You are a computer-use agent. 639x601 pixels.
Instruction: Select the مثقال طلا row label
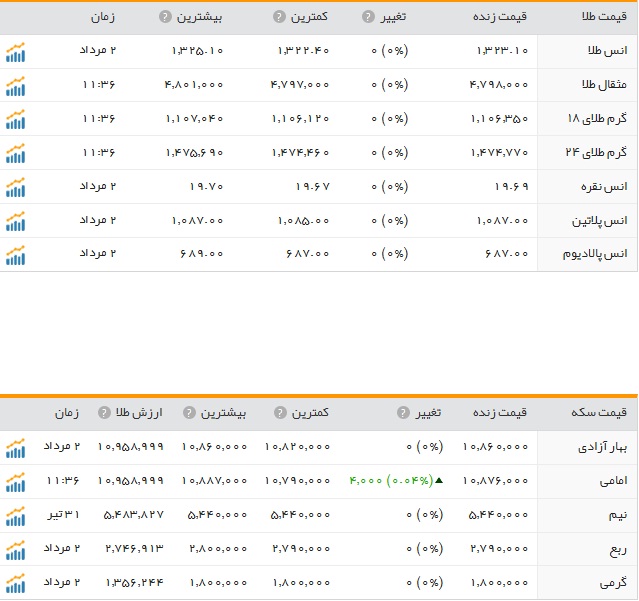point(604,84)
